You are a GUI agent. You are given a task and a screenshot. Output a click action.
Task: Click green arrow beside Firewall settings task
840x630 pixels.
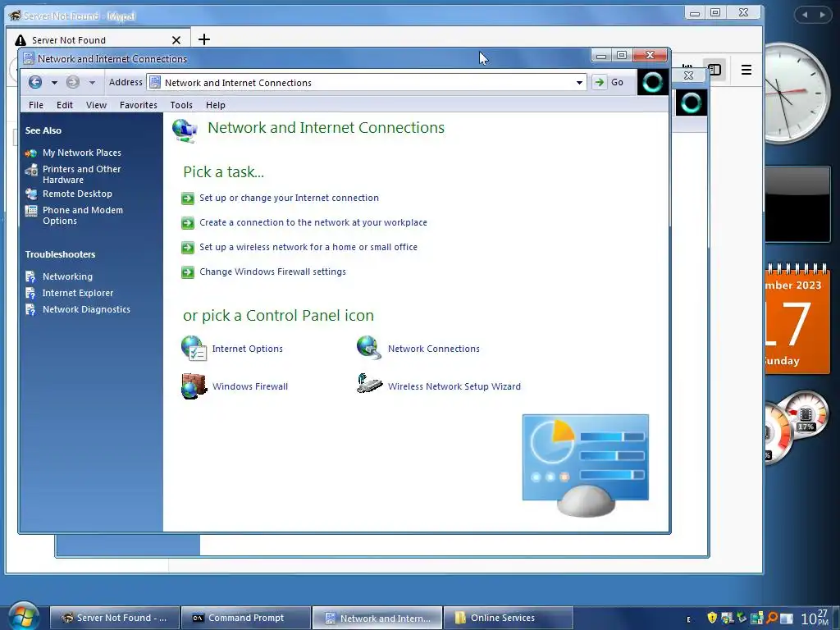(x=188, y=272)
